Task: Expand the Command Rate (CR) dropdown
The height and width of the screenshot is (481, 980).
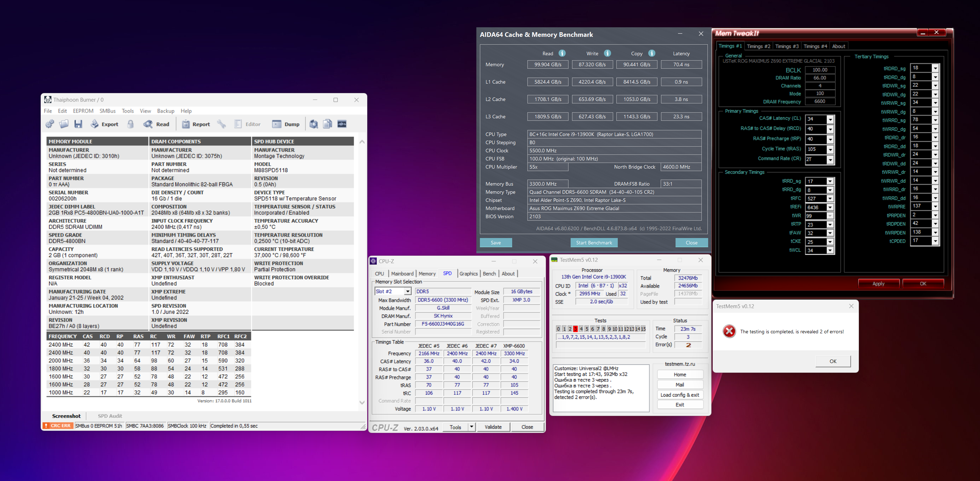Action: point(830,160)
